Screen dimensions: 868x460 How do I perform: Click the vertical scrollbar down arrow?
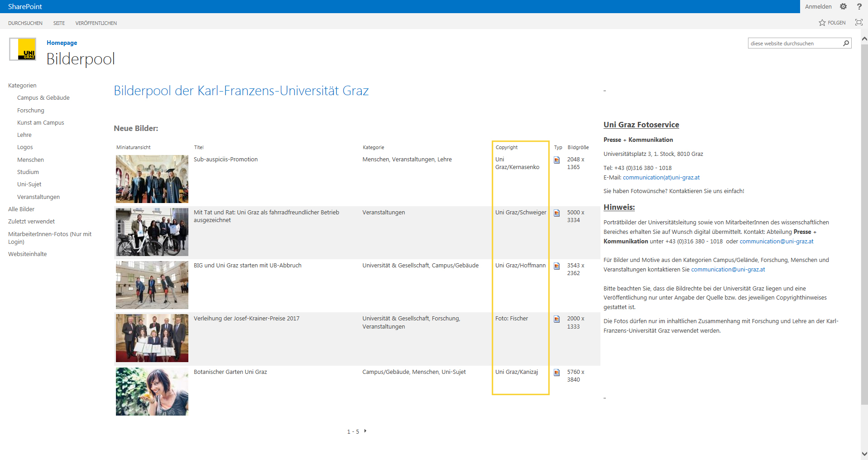(864, 453)
